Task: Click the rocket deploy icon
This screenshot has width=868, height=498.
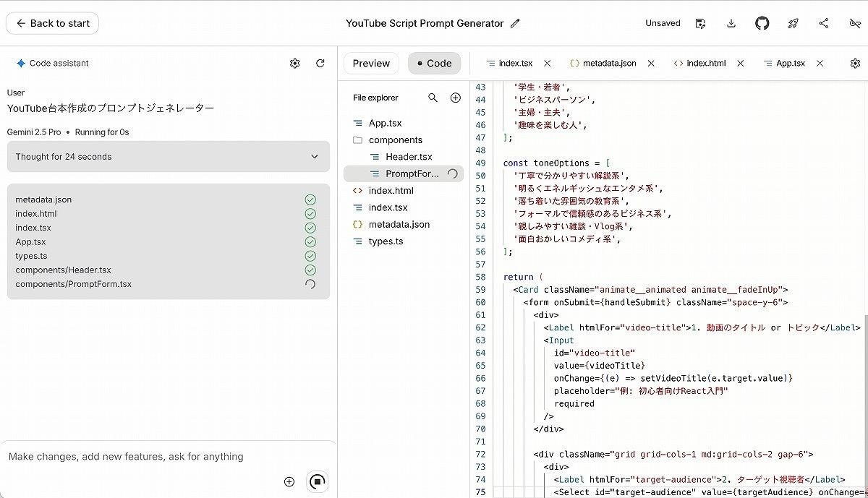Action: [793, 23]
